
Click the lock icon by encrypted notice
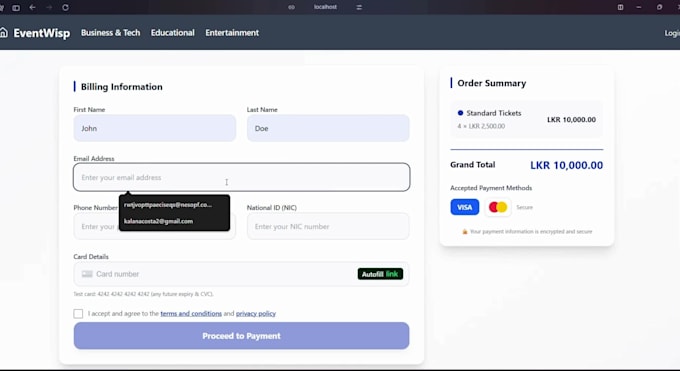coord(464,232)
